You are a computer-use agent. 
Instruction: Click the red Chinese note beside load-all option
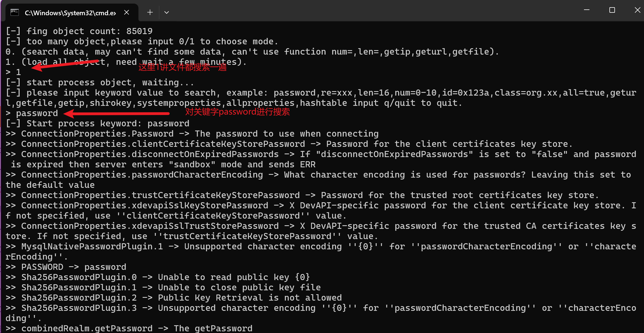(x=182, y=67)
